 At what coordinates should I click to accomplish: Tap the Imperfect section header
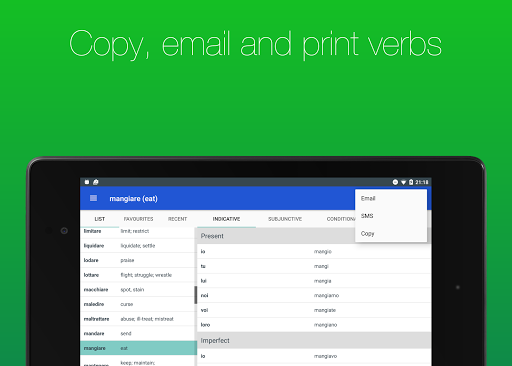point(314,340)
